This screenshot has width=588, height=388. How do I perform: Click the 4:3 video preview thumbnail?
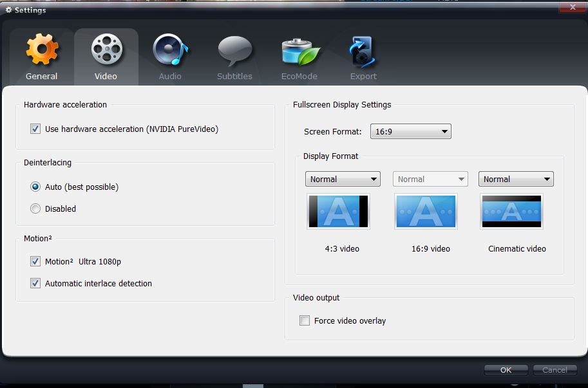[338, 211]
